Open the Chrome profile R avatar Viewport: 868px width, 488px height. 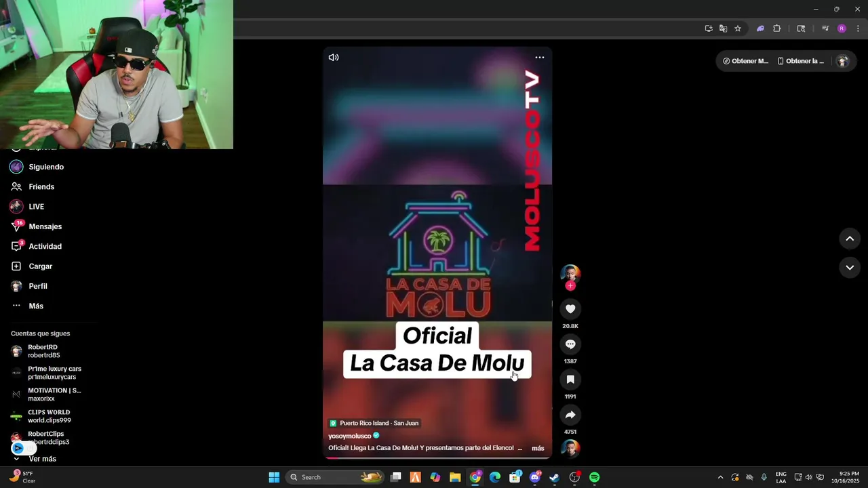[x=842, y=28]
